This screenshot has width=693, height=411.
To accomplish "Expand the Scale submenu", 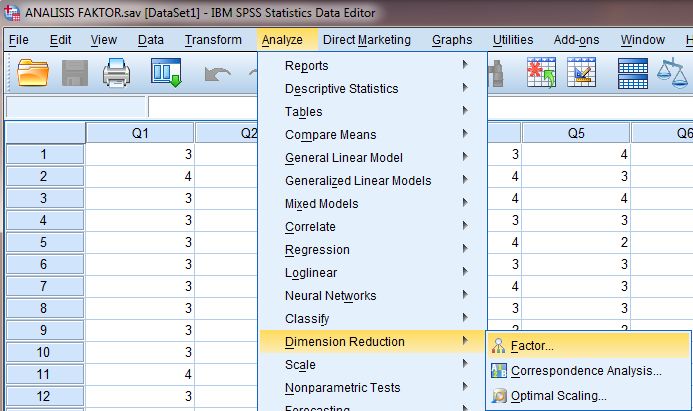I will 372,364.
